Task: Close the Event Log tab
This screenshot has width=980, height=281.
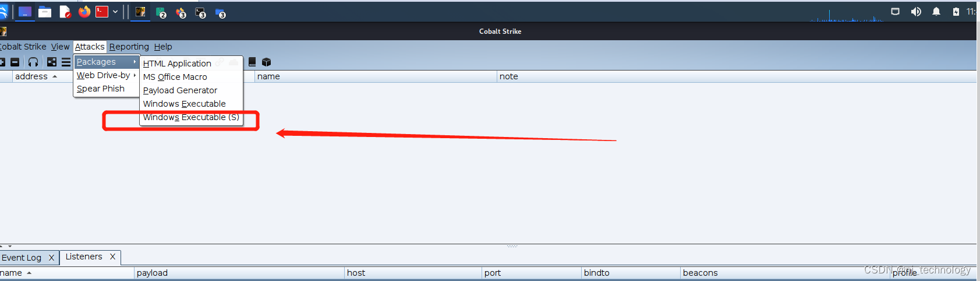Action: coord(51,258)
